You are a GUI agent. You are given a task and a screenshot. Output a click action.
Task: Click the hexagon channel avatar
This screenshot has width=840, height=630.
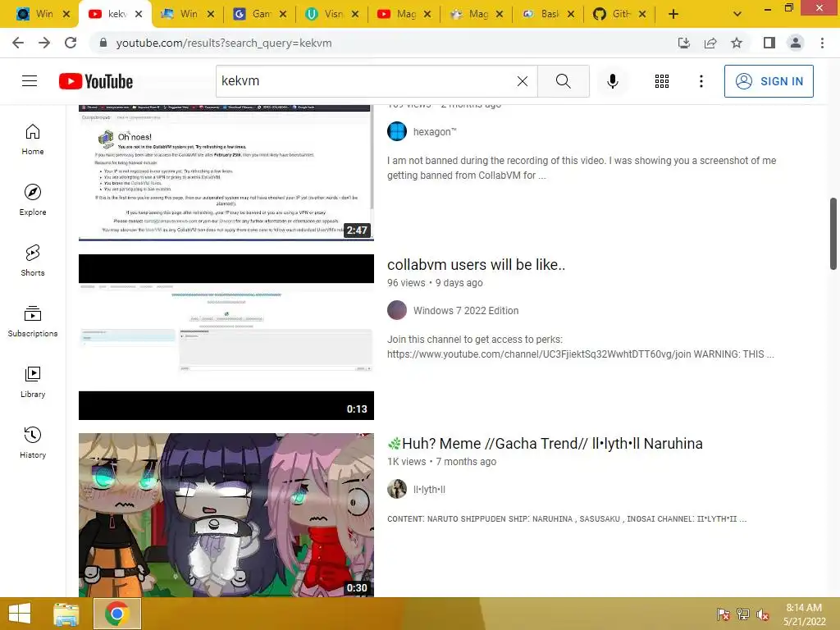tap(397, 131)
